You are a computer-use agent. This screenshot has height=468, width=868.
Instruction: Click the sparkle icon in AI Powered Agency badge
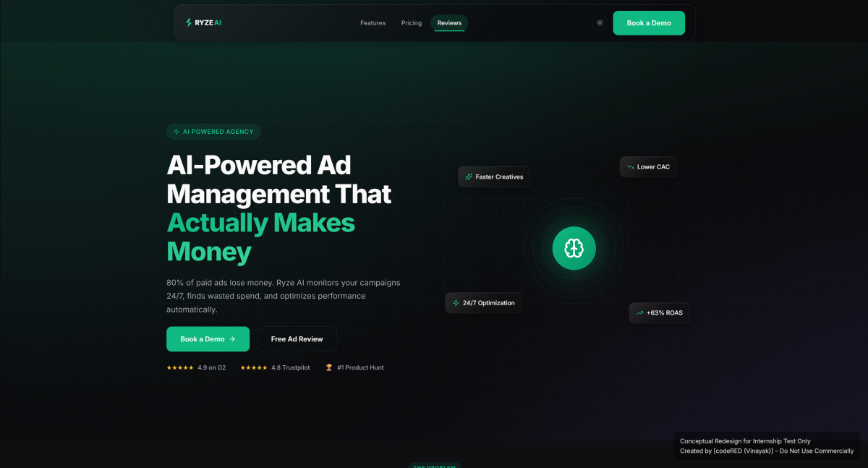176,132
